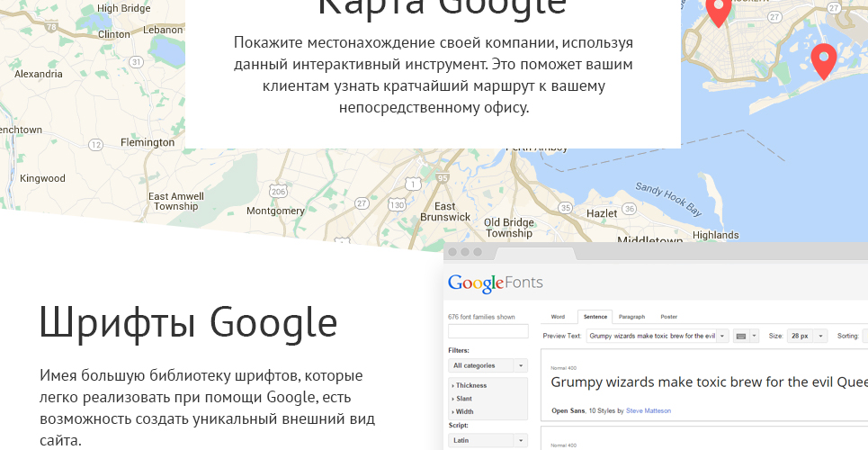Expand the Slant filter

(462, 399)
